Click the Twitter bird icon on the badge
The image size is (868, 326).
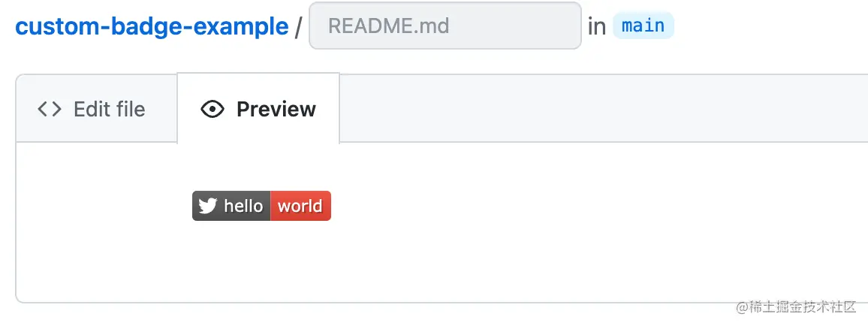(207, 206)
